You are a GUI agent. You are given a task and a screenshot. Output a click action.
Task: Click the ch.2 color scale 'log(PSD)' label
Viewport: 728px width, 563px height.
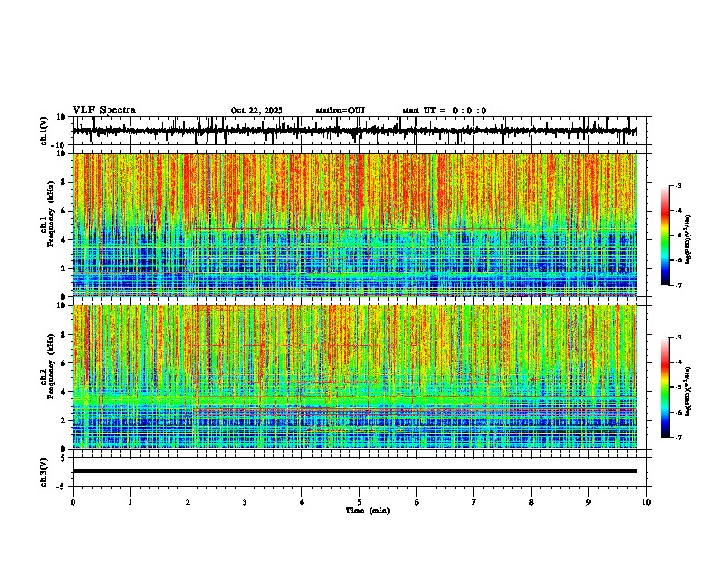tap(688, 391)
